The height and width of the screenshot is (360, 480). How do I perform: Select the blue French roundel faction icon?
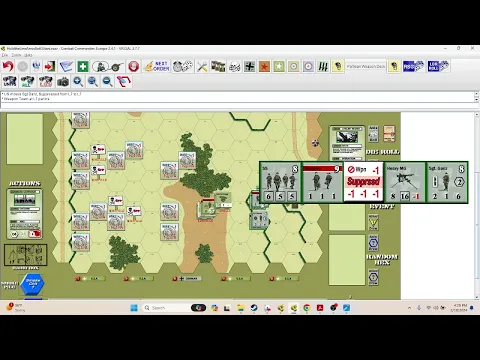coord(308,66)
